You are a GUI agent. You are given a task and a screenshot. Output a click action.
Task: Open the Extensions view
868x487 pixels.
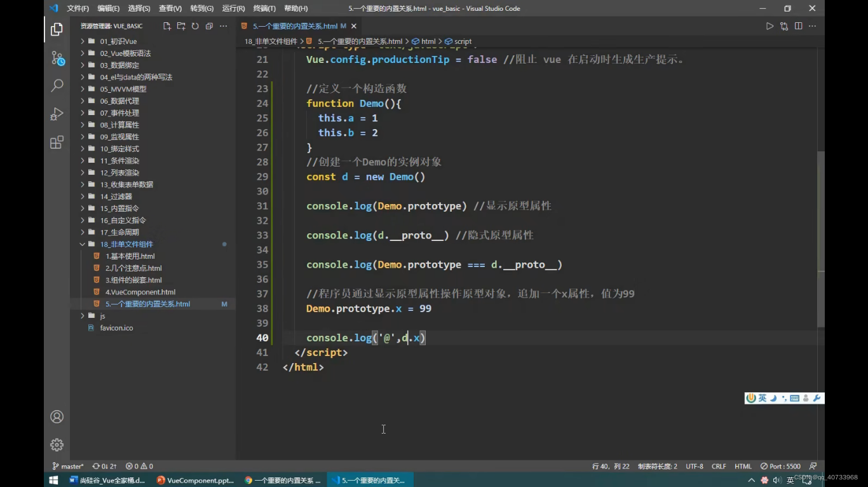57,142
